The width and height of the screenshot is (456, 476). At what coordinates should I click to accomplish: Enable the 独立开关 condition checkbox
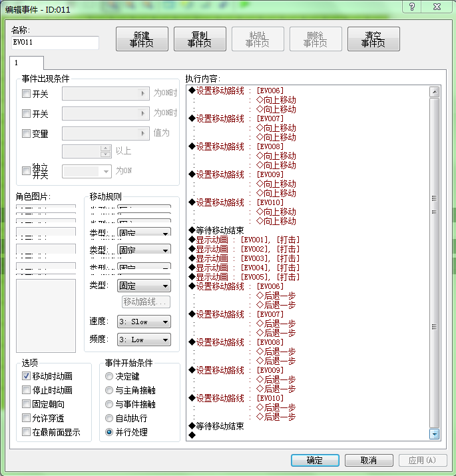click(x=27, y=170)
